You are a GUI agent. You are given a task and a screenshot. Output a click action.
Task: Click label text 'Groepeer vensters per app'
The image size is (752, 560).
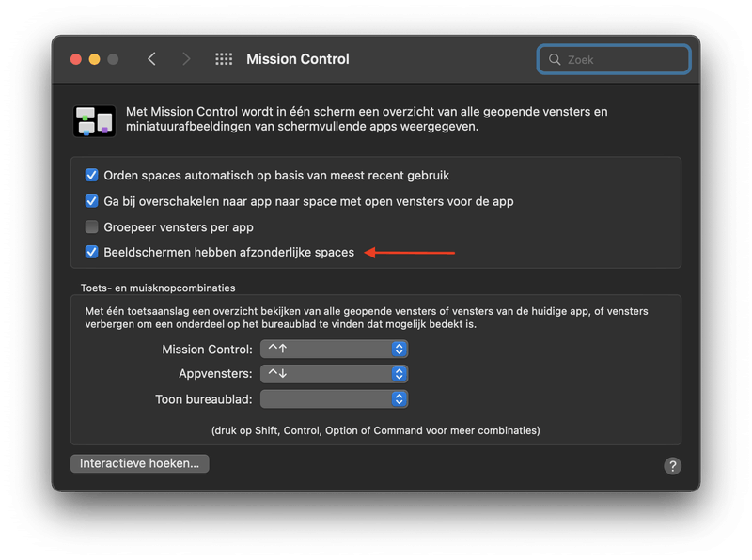click(179, 226)
